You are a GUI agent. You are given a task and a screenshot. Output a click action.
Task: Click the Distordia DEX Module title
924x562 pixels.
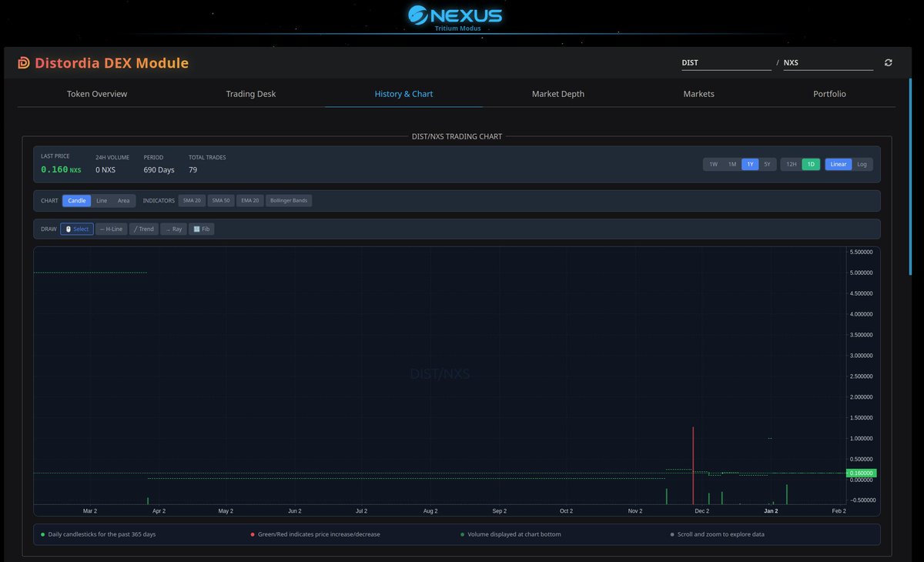click(x=112, y=63)
